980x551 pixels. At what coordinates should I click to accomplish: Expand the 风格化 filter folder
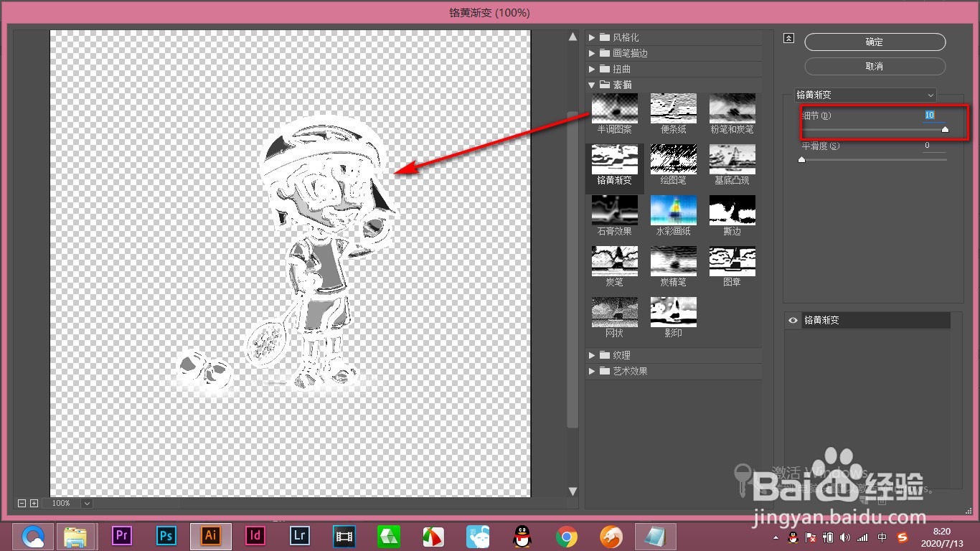click(x=592, y=37)
